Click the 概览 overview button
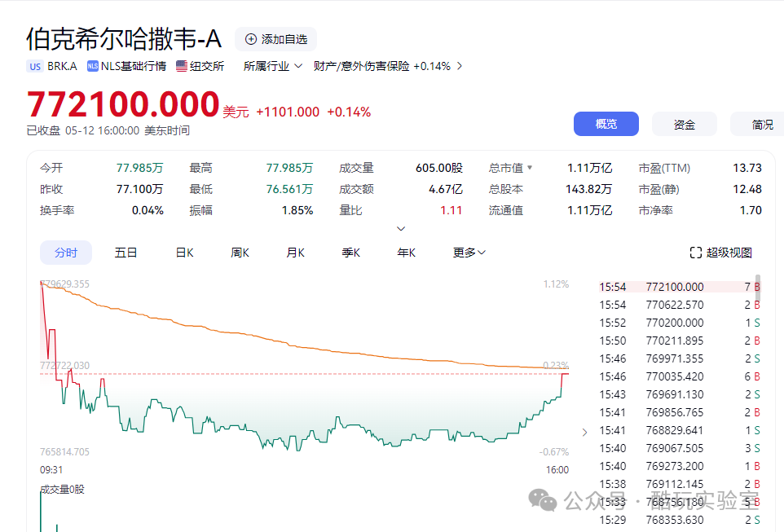784x532 pixels. click(x=606, y=124)
